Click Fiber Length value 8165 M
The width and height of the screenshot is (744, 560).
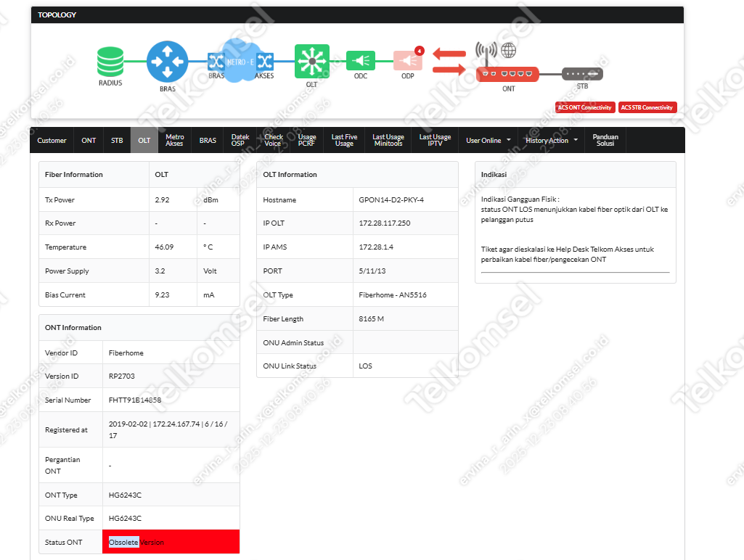[371, 319]
